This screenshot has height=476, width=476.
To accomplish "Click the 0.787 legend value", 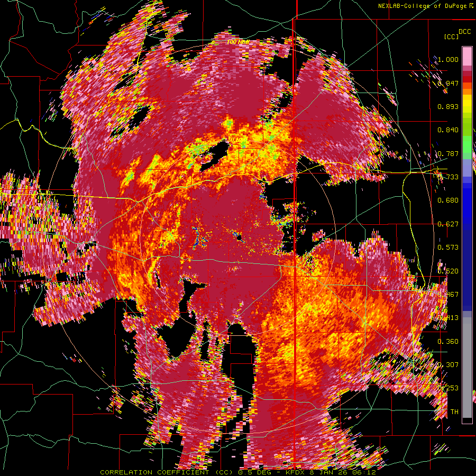I will tap(448, 153).
